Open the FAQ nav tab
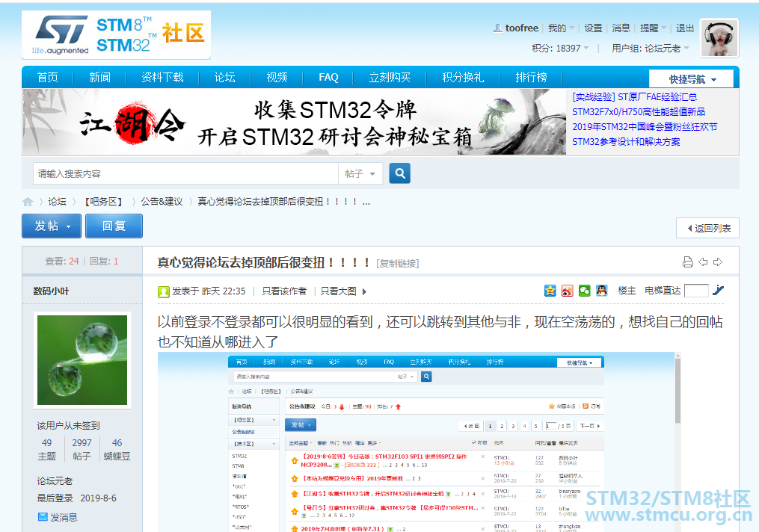Screen dimensions: 759x532 [328, 78]
